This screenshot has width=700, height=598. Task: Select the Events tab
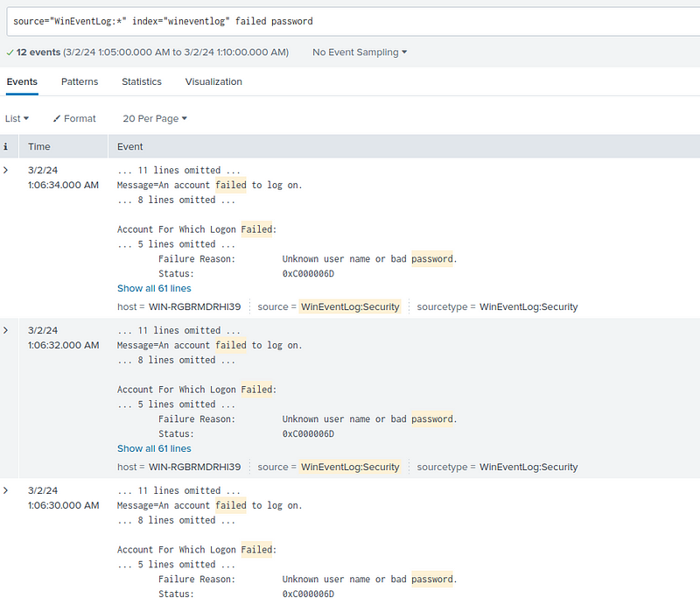(22, 81)
